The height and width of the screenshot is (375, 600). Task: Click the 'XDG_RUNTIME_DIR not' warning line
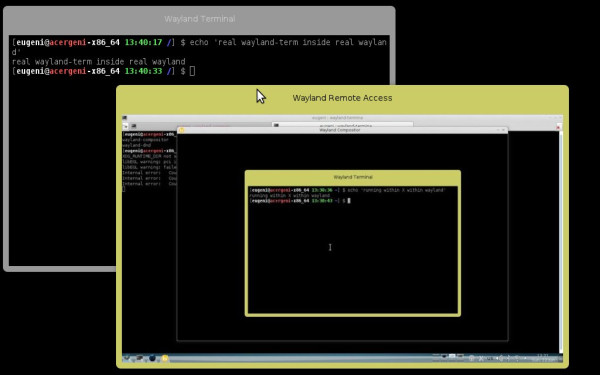coord(149,157)
